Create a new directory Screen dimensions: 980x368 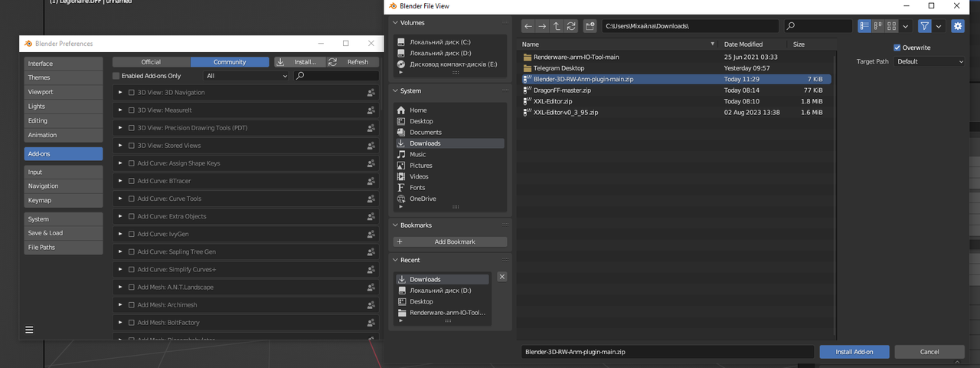point(590,26)
